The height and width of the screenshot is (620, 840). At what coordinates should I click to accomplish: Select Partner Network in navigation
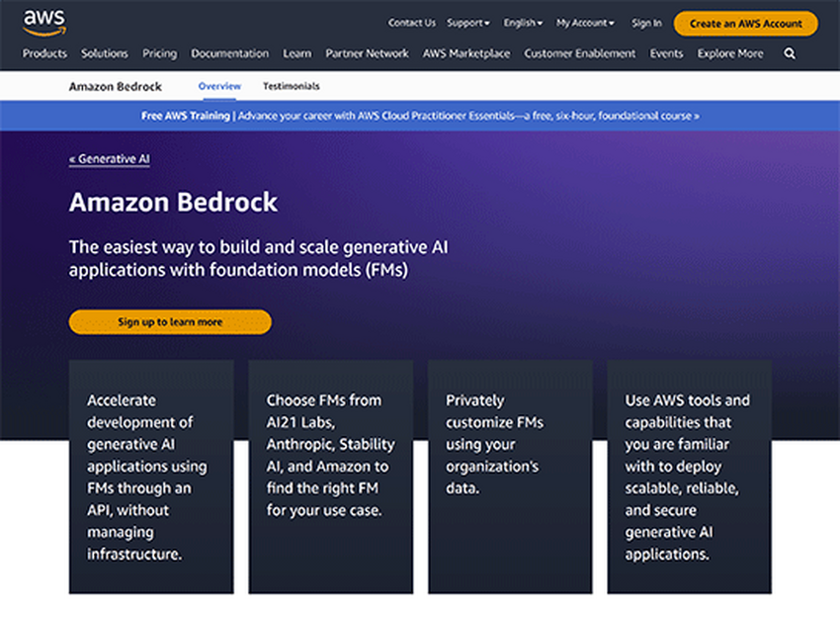pos(367,53)
